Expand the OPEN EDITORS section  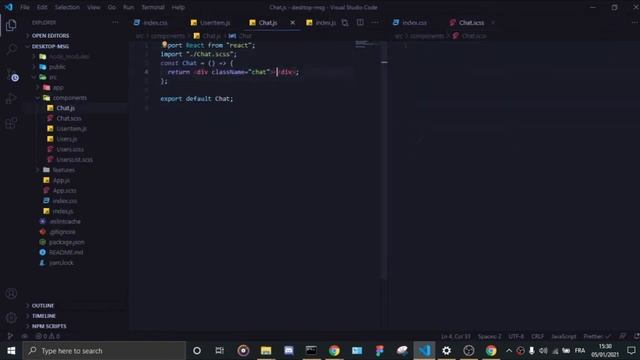pos(50,36)
